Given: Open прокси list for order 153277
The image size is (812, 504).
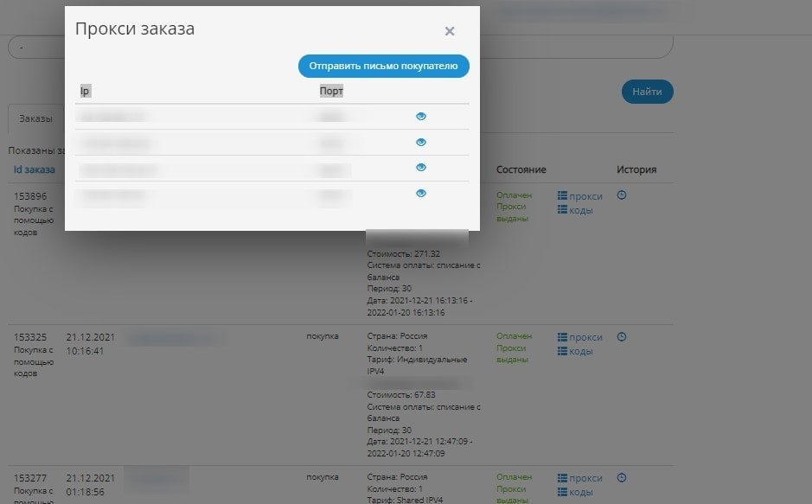Looking at the screenshot, I should [580, 478].
